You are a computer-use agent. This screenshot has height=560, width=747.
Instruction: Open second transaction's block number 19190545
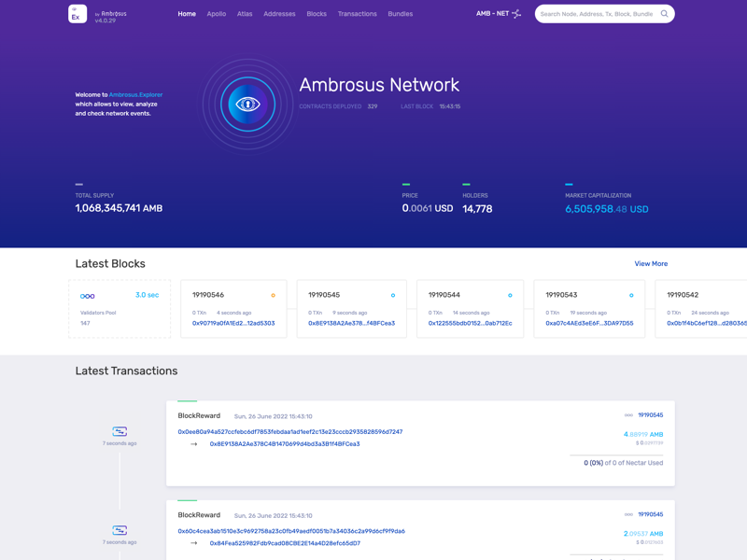click(650, 514)
